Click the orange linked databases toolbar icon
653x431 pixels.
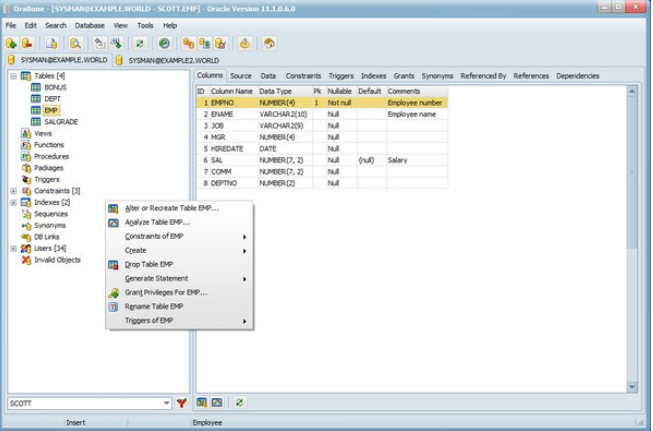pos(188,43)
